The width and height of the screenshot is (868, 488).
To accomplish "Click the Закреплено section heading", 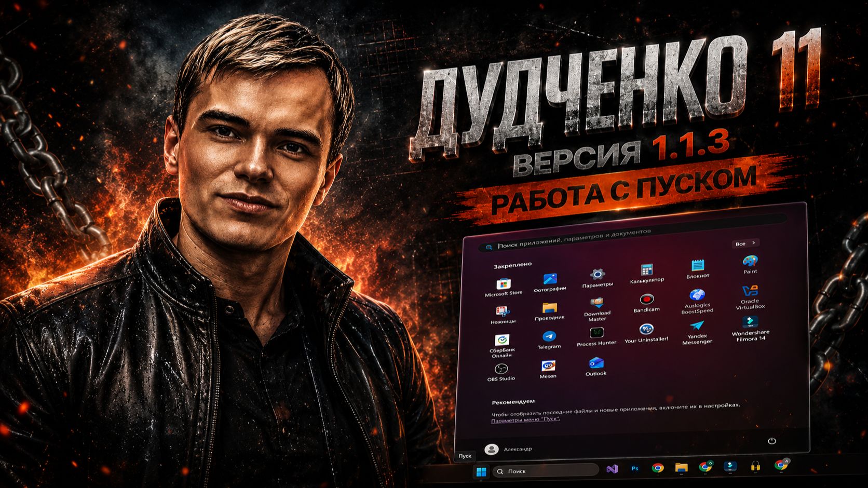I will pyautogui.click(x=512, y=265).
